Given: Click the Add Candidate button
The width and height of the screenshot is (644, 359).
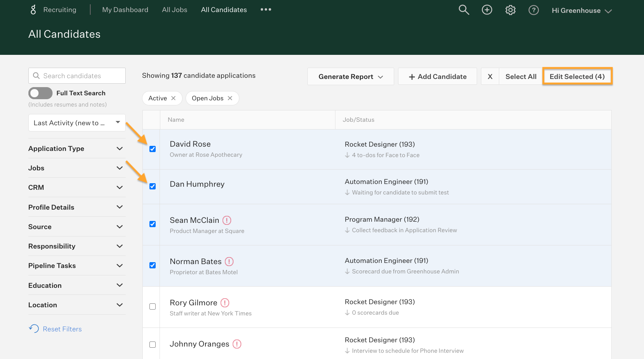Looking at the screenshot, I should pyautogui.click(x=437, y=77).
